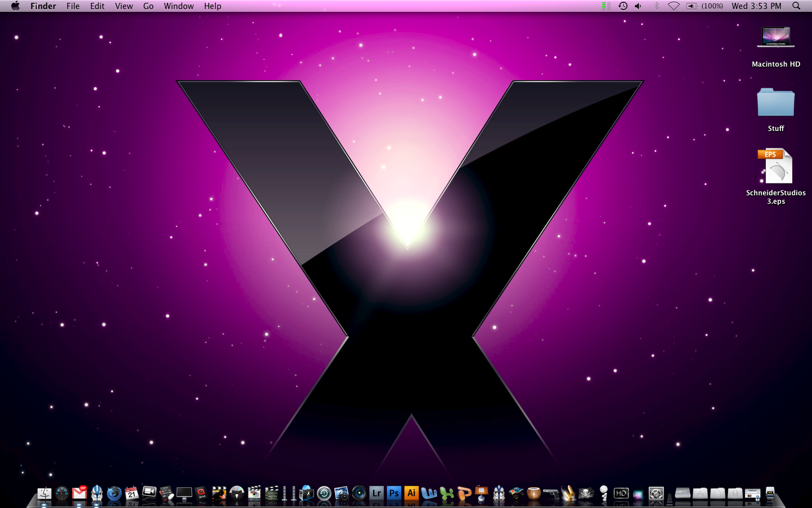
Task: Open the File menu
Action: pyautogui.click(x=73, y=6)
